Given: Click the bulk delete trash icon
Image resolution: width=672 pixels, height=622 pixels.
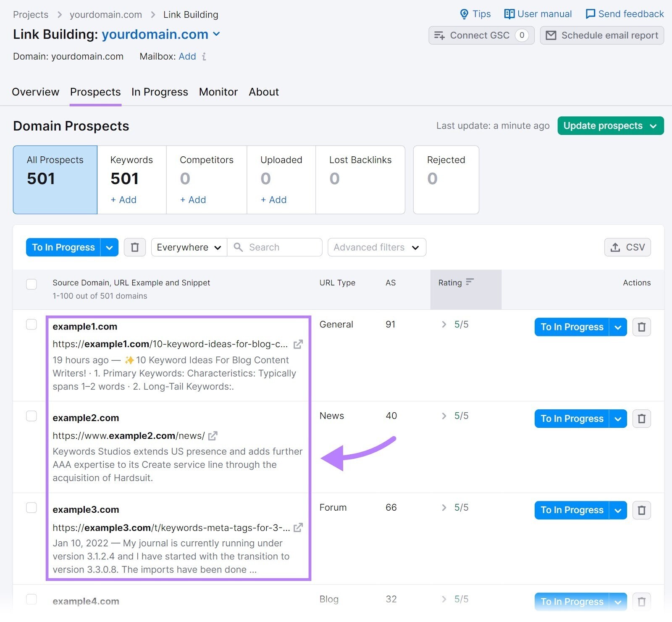Looking at the screenshot, I should 134,247.
